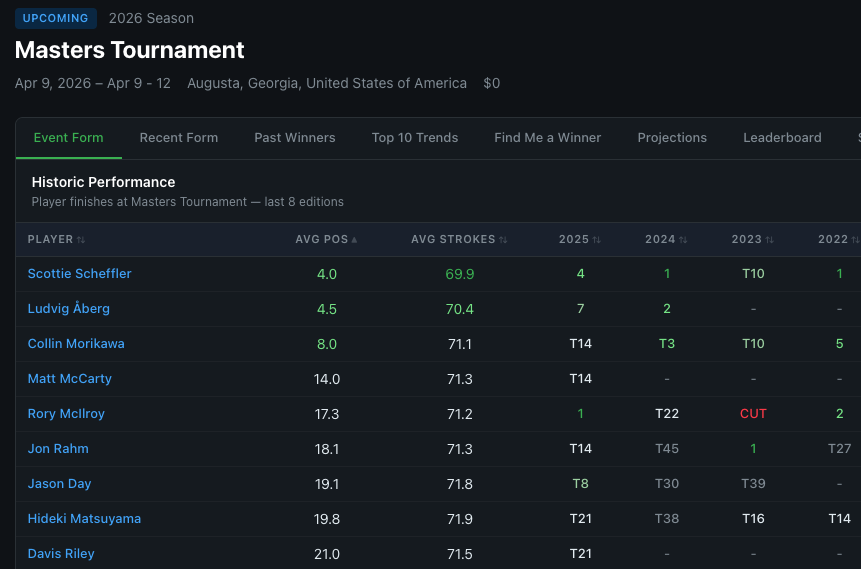The height and width of the screenshot is (569, 861).
Task: Sort by Avg Strokes column icon
Action: pyautogui.click(x=503, y=240)
